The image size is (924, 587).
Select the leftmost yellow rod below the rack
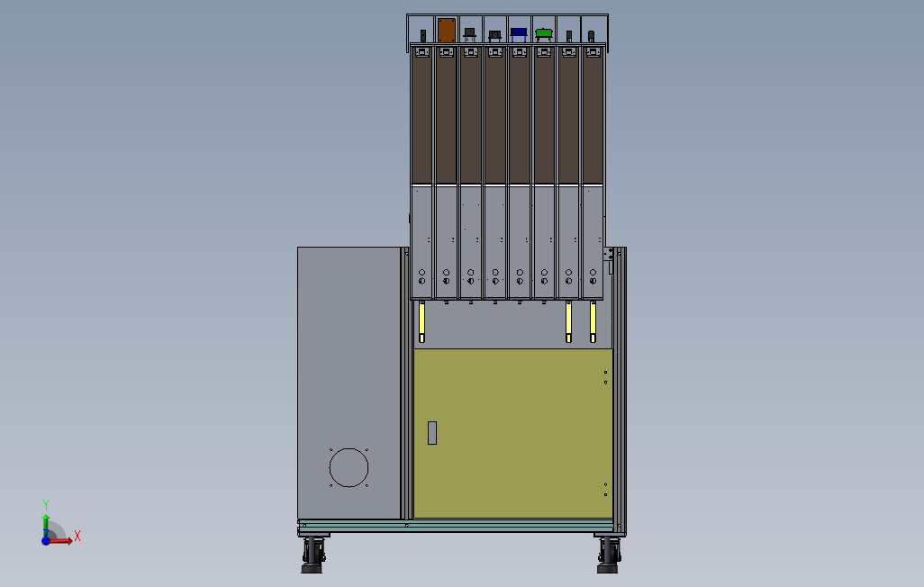coord(422,321)
